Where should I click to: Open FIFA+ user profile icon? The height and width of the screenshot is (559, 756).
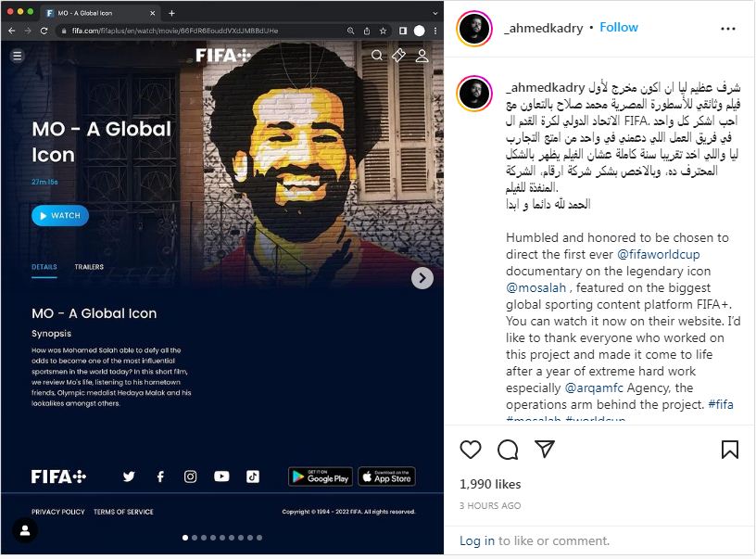pyautogui.click(x=422, y=56)
